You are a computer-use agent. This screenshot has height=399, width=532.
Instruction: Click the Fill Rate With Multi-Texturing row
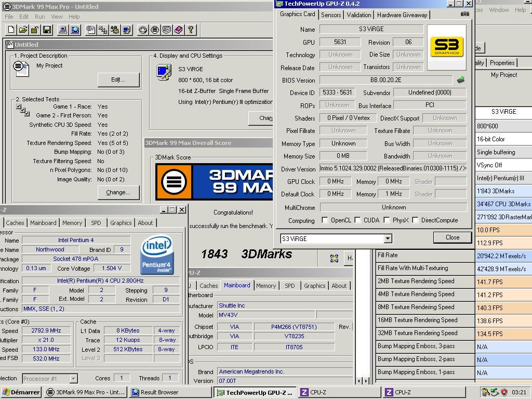point(425,268)
